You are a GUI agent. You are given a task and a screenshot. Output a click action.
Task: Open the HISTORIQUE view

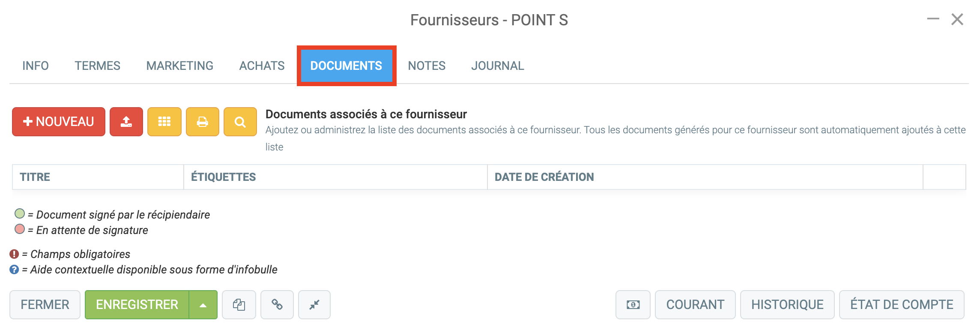[x=787, y=305]
